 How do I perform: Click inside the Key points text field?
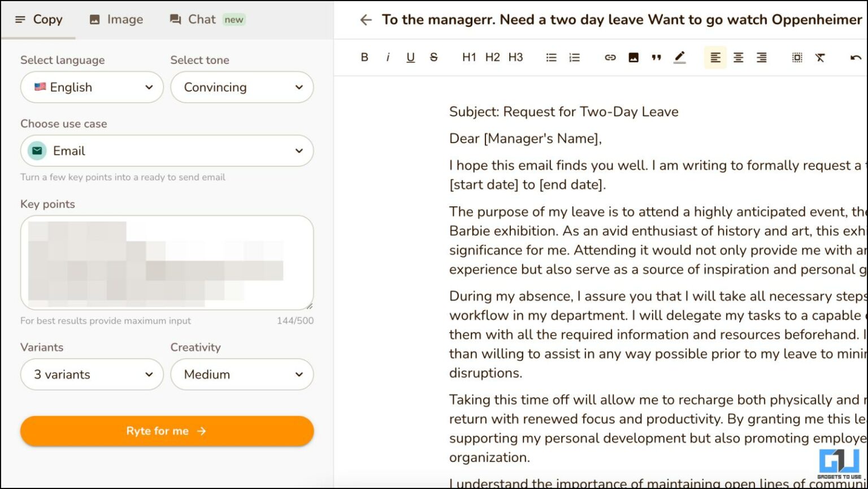[167, 263]
